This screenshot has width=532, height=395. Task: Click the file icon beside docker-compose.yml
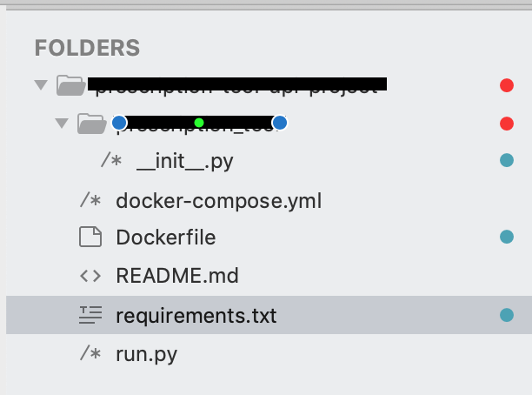click(91, 201)
